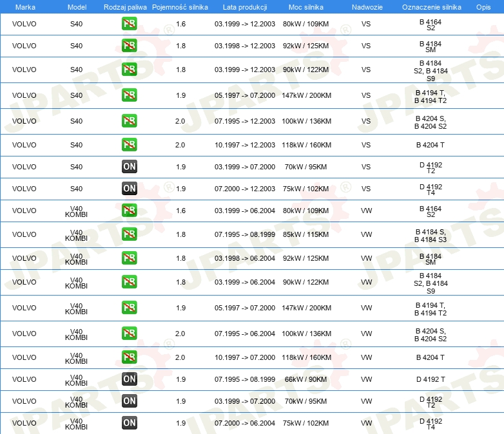The width and height of the screenshot is (504, 434).
Task: Select the ON diesel icon for S40 75kW/102KM
Action: [129, 189]
